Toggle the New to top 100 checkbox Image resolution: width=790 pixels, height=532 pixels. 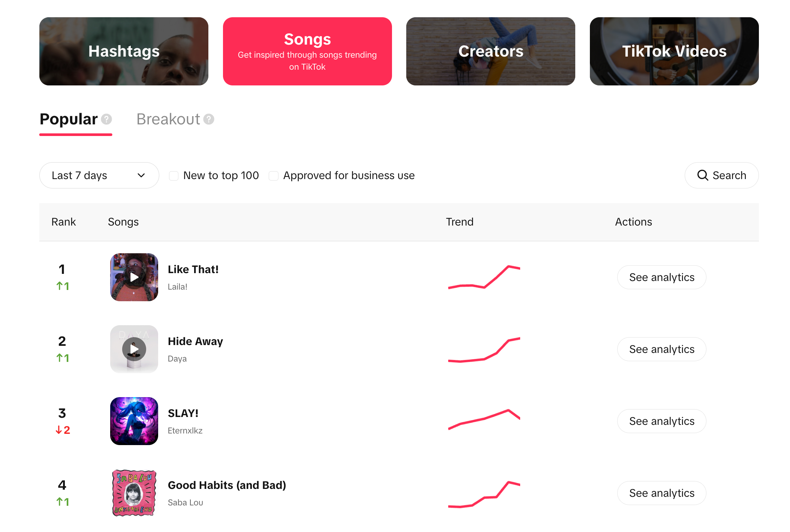tap(174, 175)
